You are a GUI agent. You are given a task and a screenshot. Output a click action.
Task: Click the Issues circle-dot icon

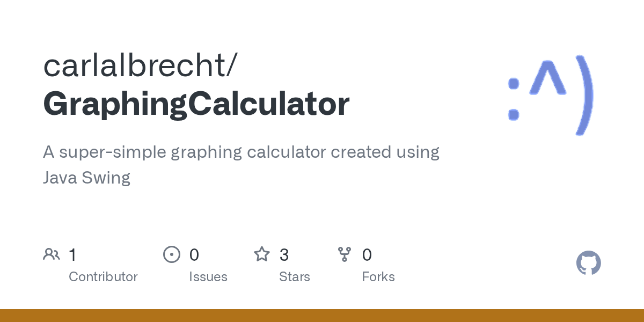(171, 254)
